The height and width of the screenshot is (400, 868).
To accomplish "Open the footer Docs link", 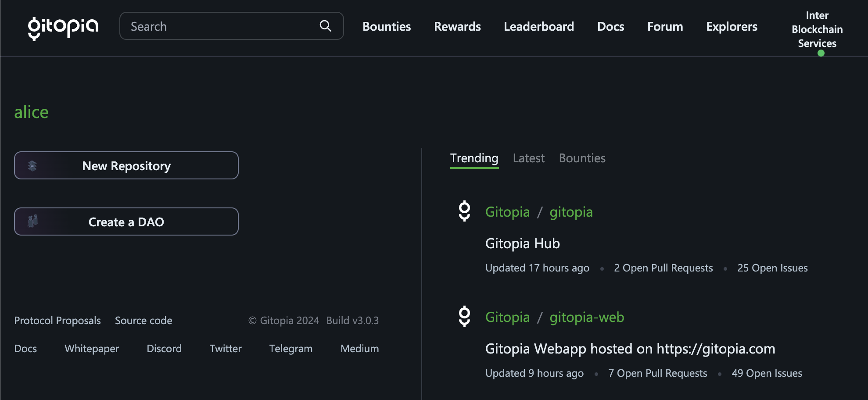I will pyautogui.click(x=25, y=349).
